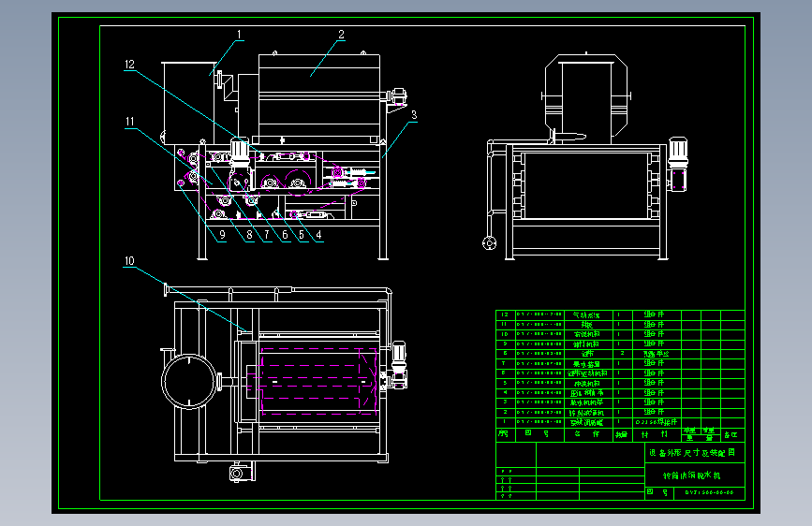Click the machine name text in title block
The width and height of the screenshot is (812, 526).
[x=692, y=475]
